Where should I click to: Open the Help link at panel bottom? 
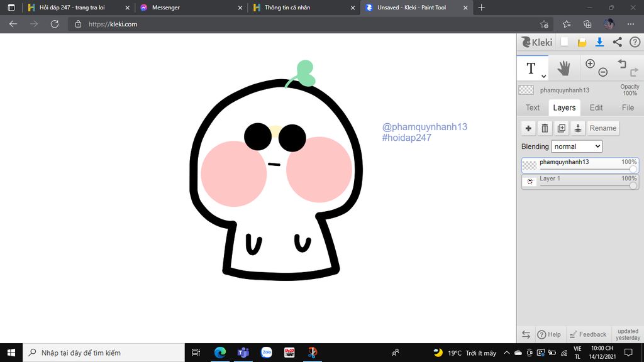coord(549,334)
